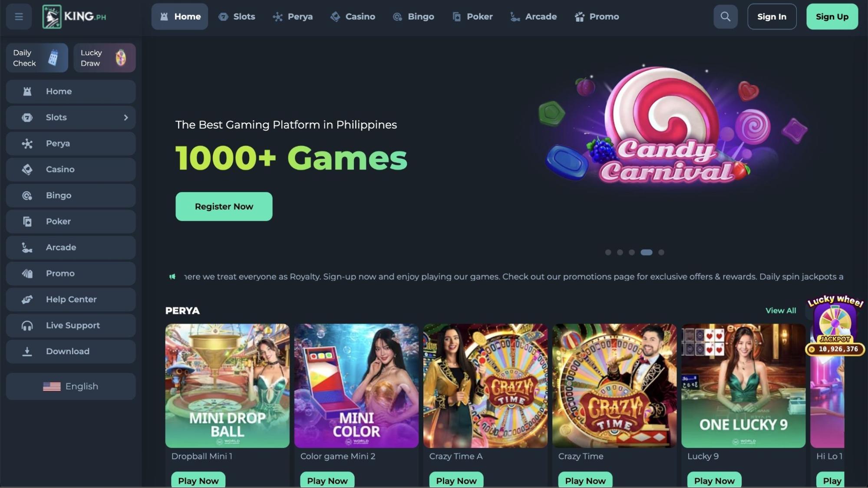Open the Promo top navigation tab

click(x=597, y=17)
